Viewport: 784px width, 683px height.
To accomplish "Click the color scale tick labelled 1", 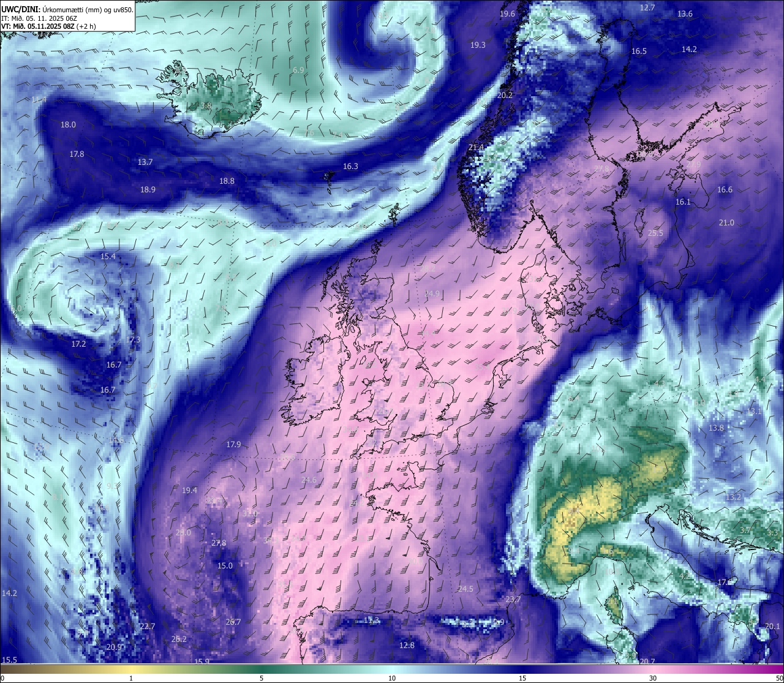I will click(131, 678).
